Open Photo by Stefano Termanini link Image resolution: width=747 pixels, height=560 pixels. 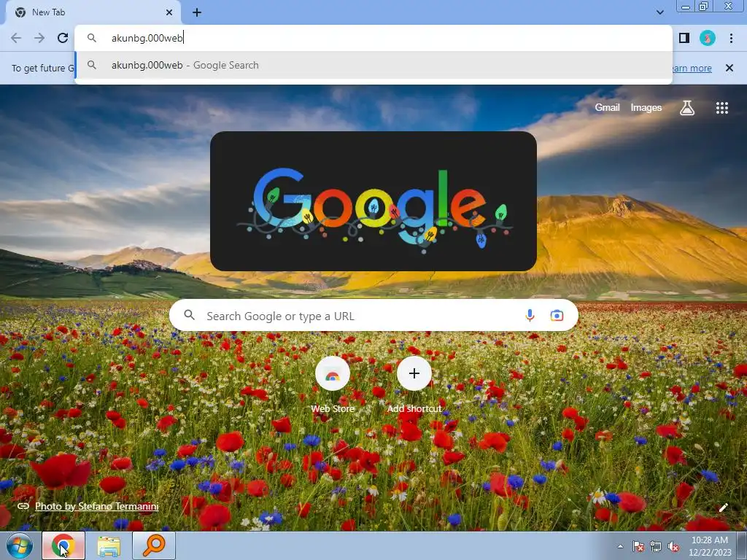coord(97,506)
